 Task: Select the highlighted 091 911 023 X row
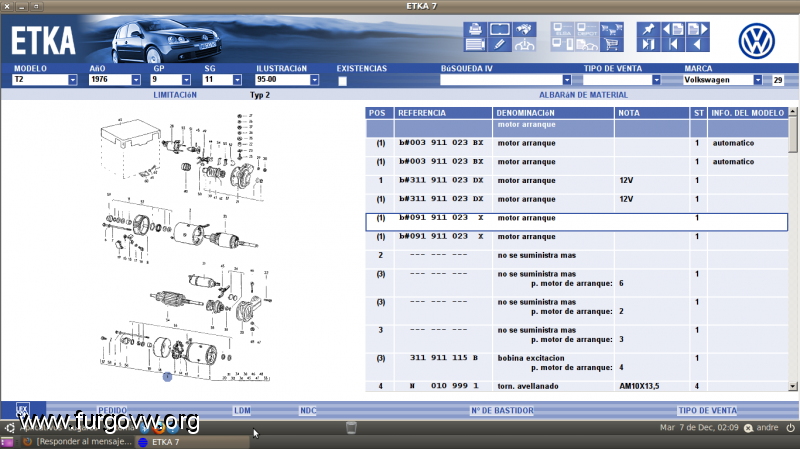577,222
